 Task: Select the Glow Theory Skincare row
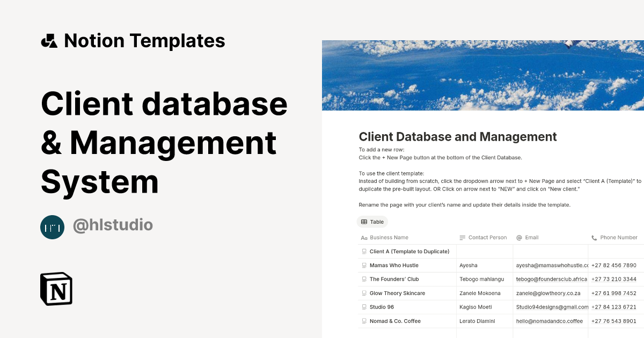click(397, 293)
